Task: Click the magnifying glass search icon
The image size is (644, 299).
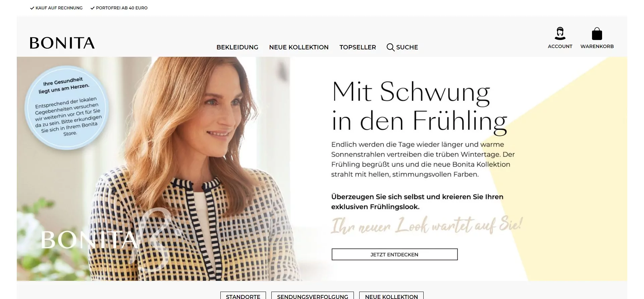Action: coord(390,47)
